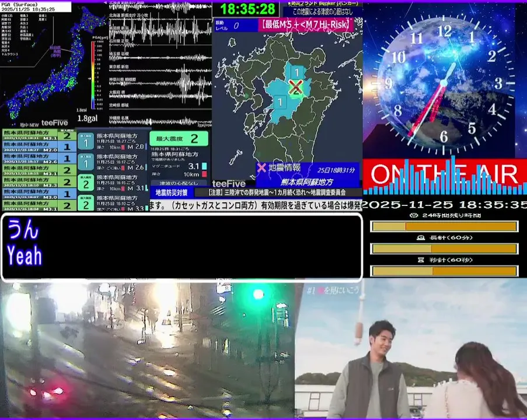Click the pink X icon beside 地震情報
This screenshot has height=420, width=527.
tap(261, 167)
